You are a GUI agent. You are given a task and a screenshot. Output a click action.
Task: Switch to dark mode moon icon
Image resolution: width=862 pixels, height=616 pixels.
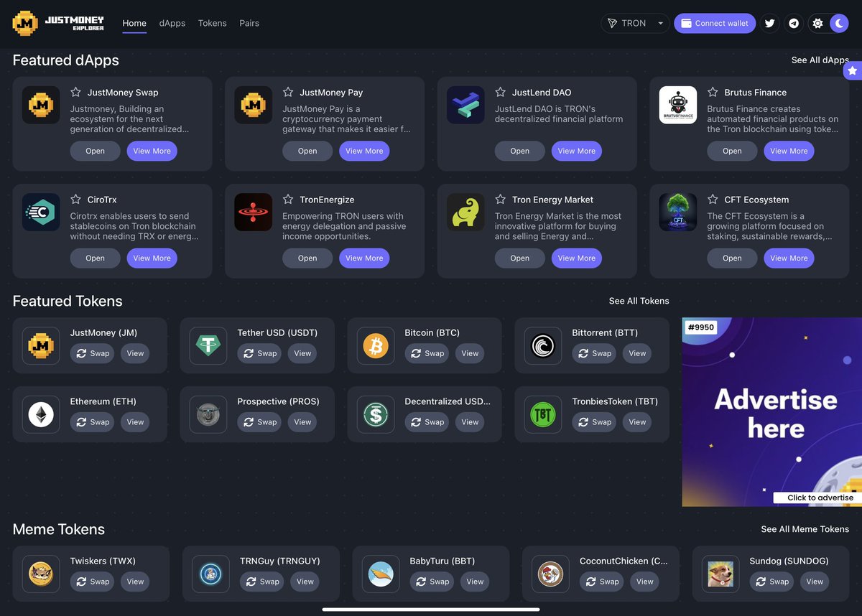click(839, 23)
